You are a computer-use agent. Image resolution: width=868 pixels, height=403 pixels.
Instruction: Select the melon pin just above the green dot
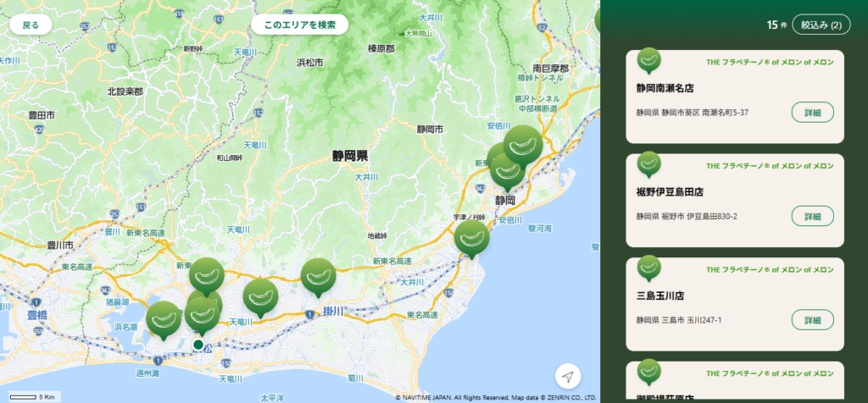tap(202, 316)
